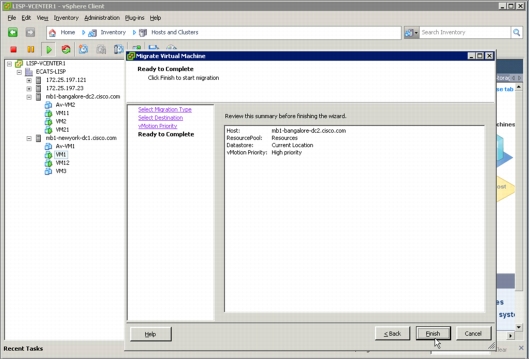Open the File menu
530x360 pixels.
tap(12, 18)
